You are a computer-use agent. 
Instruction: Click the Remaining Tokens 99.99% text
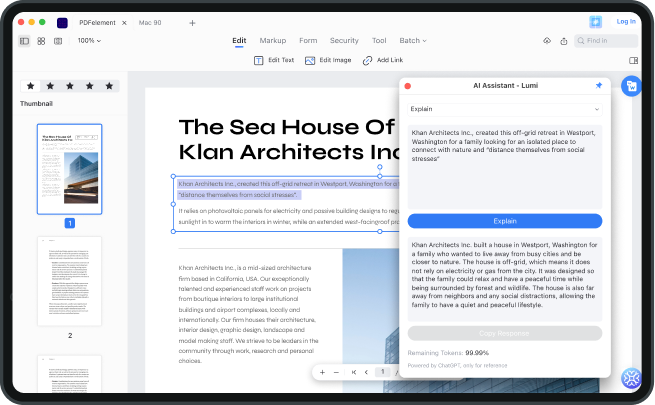coord(448,353)
